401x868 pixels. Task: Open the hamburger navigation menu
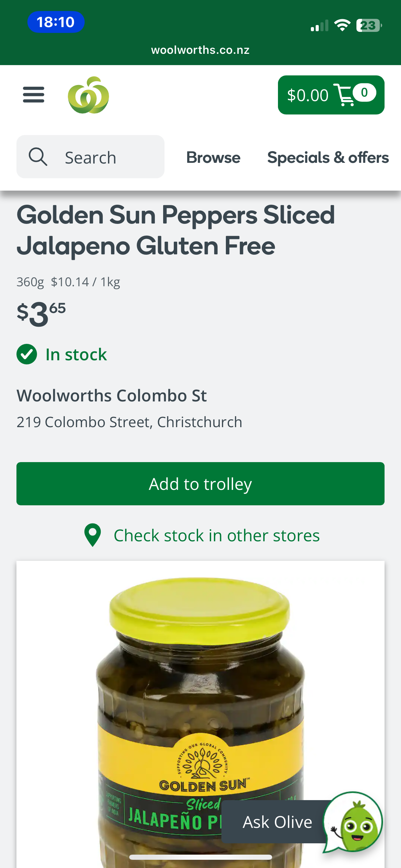(x=34, y=95)
